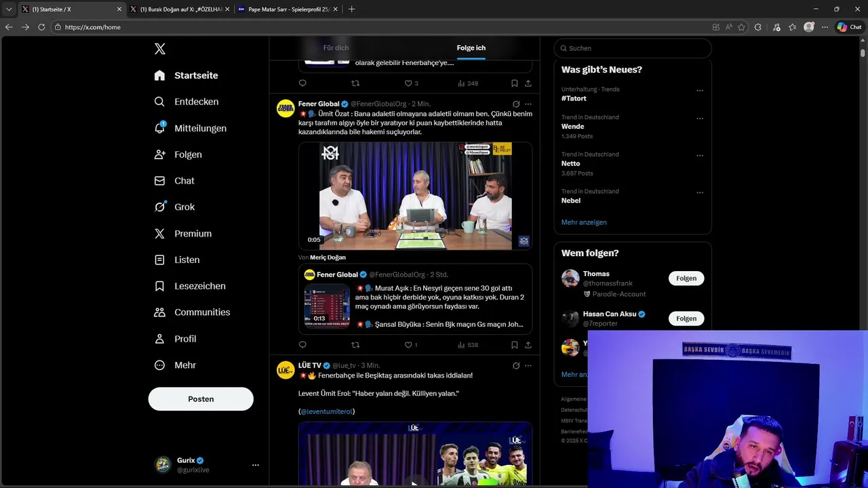868x488 pixels.
Task: Open Lesezeichen bookmarks
Action: tap(190, 286)
